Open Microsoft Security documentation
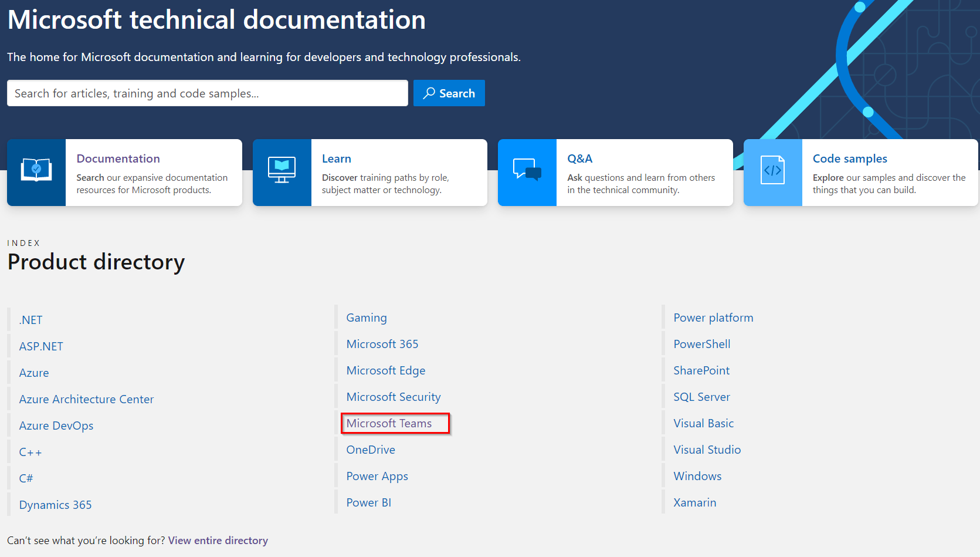The height and width of the screenshot is (557, 980). (394, 397)
